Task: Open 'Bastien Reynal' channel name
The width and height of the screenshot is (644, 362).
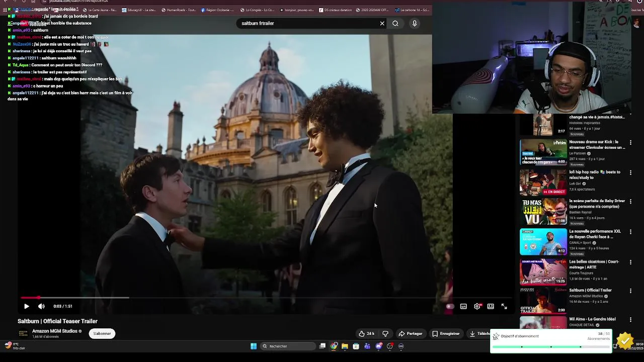Action: (579, 212)
